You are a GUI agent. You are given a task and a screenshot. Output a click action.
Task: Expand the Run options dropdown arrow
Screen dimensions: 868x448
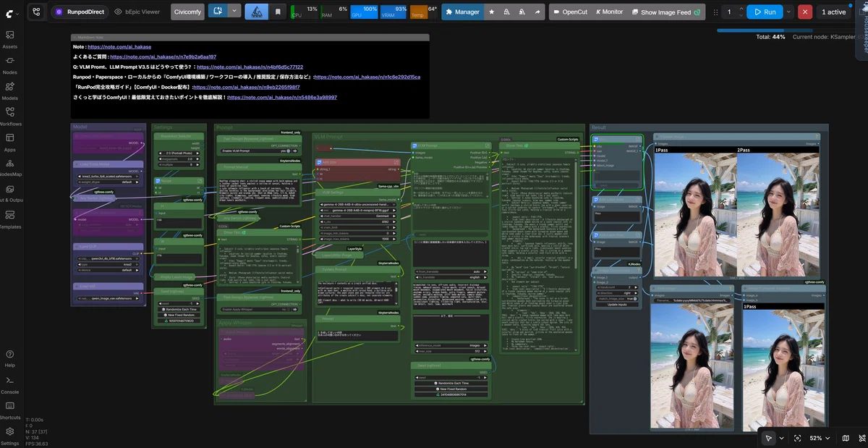click(x=788, y=12)
